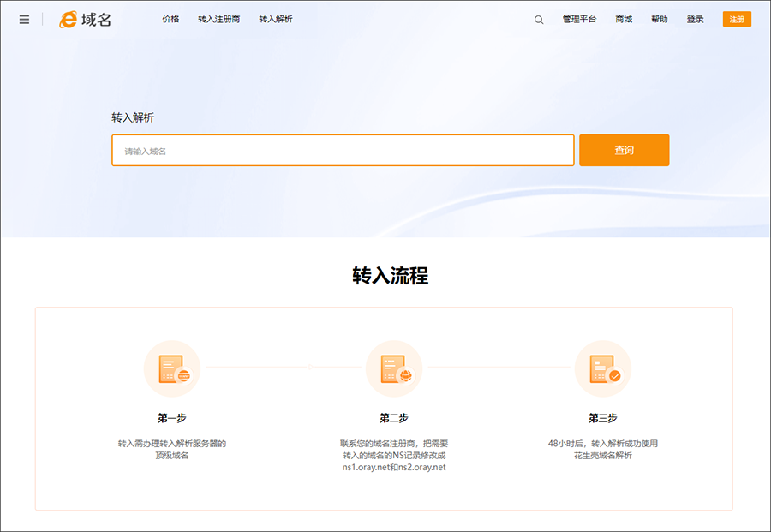Click the 登录 link
Screen dimensions: 771x532
click(695, 19)
